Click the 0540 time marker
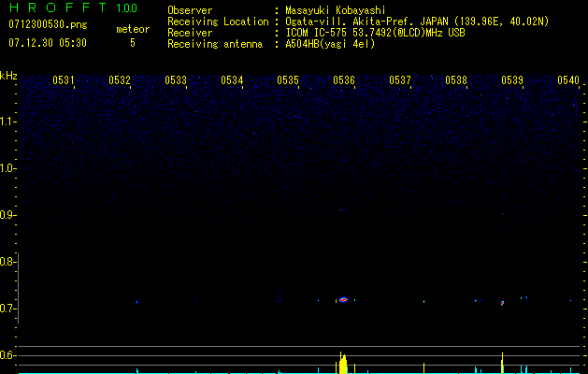The width and height of the screenshot is (588, 374). 568,80
